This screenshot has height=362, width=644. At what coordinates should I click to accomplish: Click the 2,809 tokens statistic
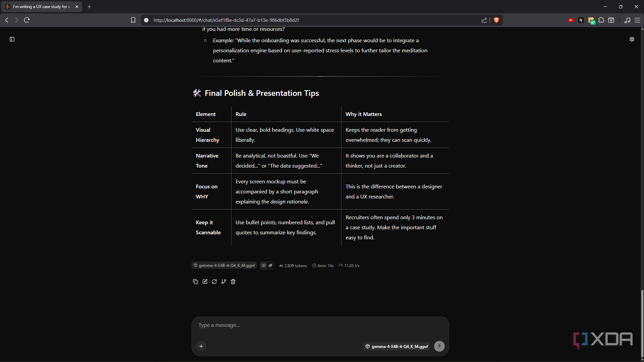click(x=293, y=265)
